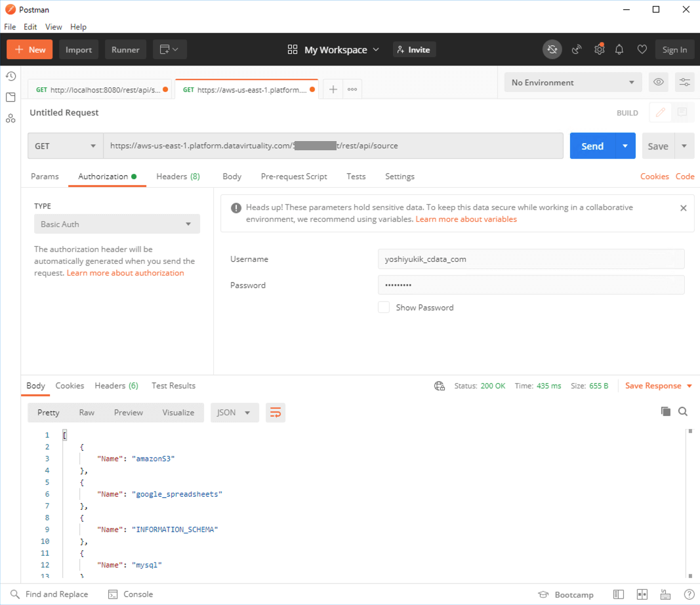The width and height of the screenshot is (700, 605).
Task: Open the Collections sidebar panel
Action: (10, 97)
